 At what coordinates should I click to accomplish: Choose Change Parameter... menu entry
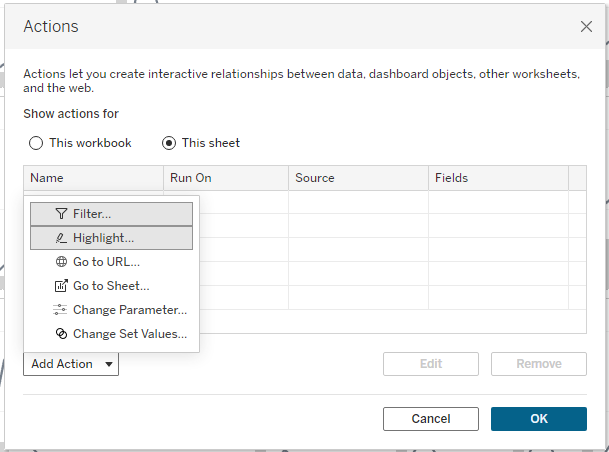111,310
